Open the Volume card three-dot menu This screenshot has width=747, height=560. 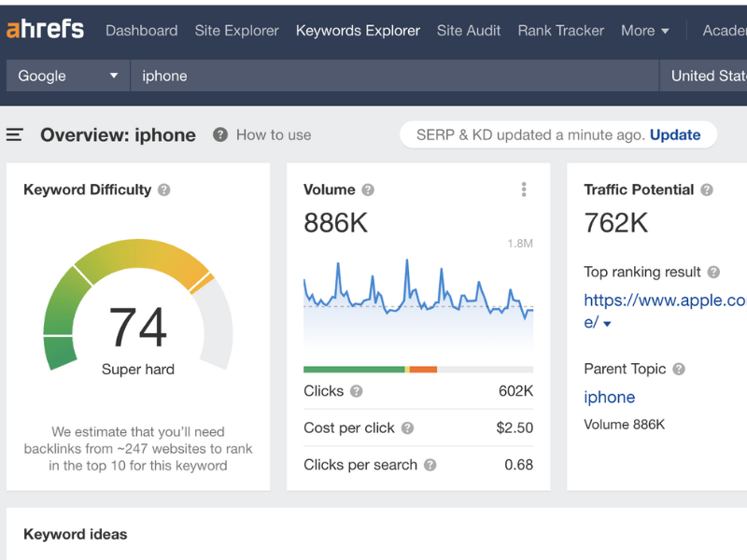click(524, 189)
